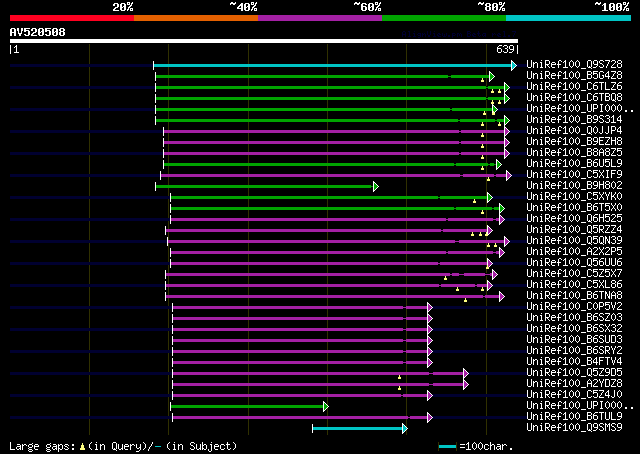Select the UniRef100_C5Z4J0 label
The width and height of the screenshot is (640, 454).
tap(574, 395)
